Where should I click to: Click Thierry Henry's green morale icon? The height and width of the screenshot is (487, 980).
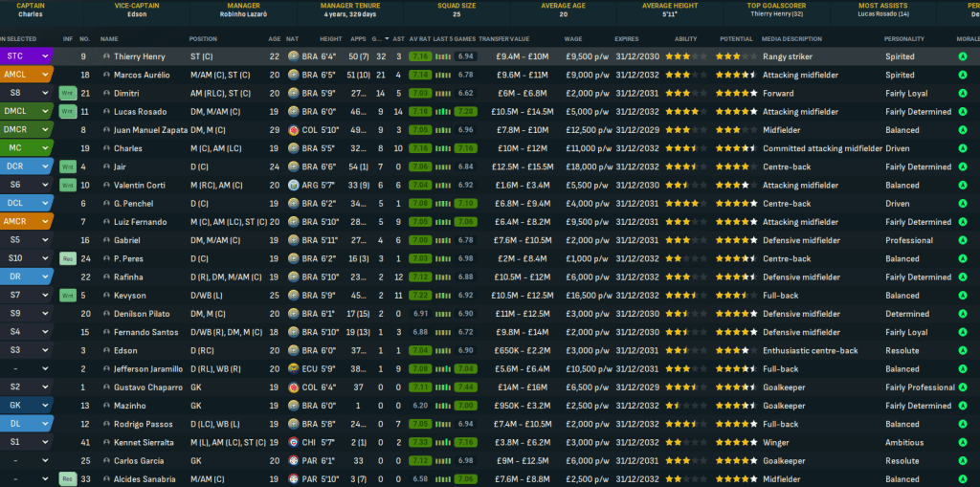pyautogui.click(x=962, y=57)
